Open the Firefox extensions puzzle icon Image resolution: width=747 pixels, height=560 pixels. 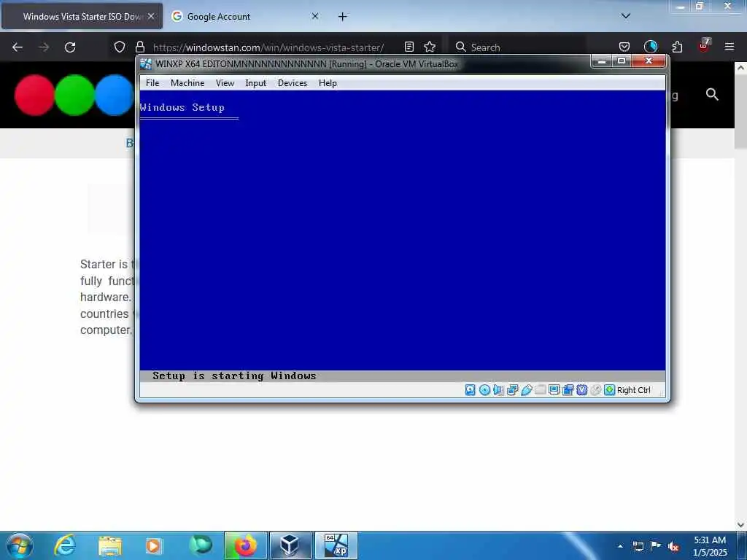tap(677, 47)
